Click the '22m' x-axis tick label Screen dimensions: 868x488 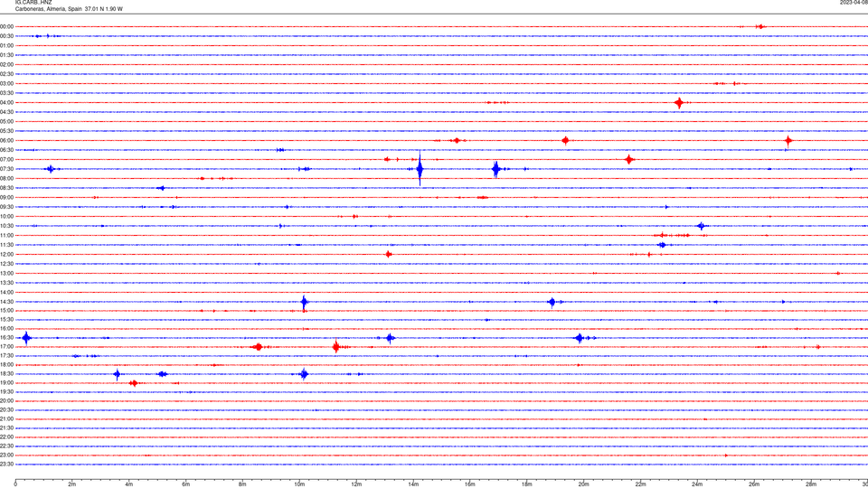coord(640,484)
